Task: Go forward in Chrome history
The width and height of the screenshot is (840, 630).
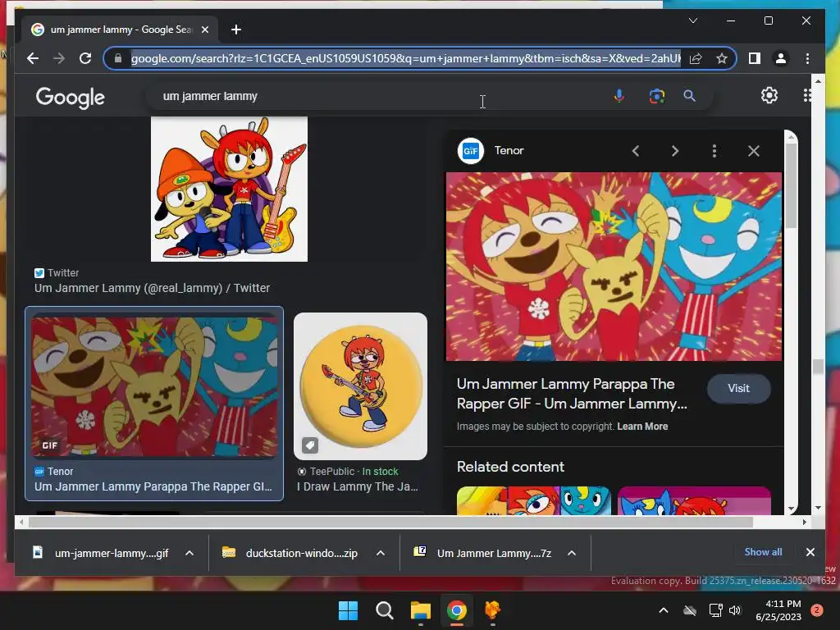Action: point(59,58)
